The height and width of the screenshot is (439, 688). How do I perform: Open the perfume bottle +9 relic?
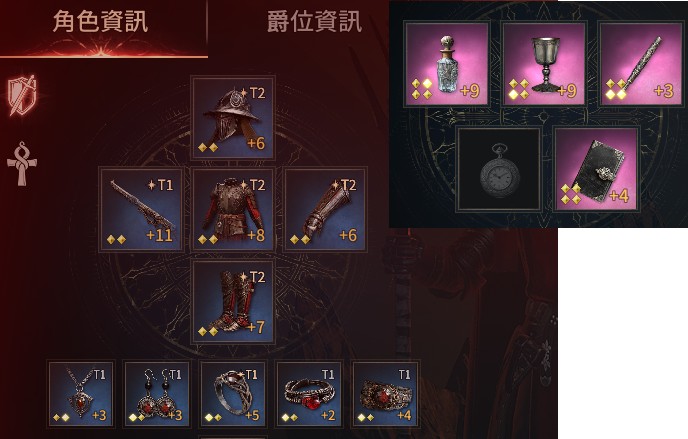pos(447,64)
